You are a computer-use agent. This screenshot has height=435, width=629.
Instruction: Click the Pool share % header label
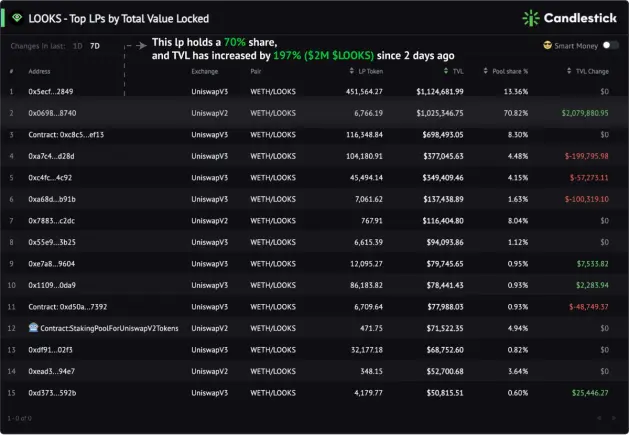point(510,71)
